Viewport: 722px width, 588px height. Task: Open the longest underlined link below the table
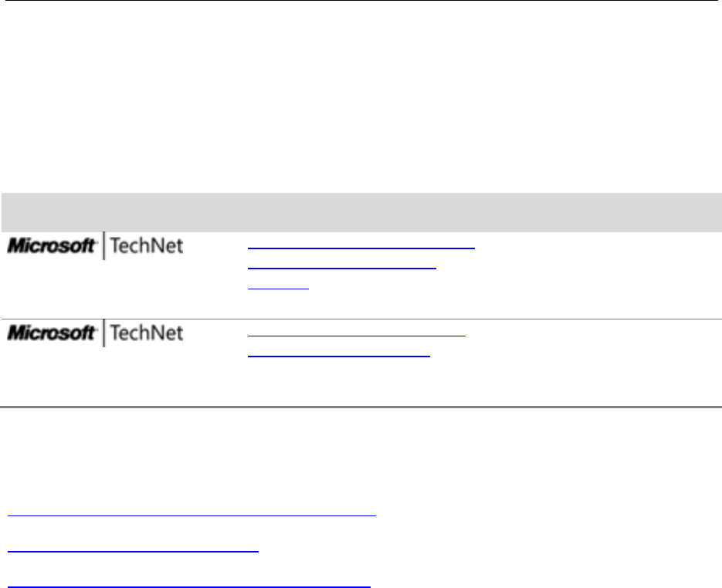[192, 515]
